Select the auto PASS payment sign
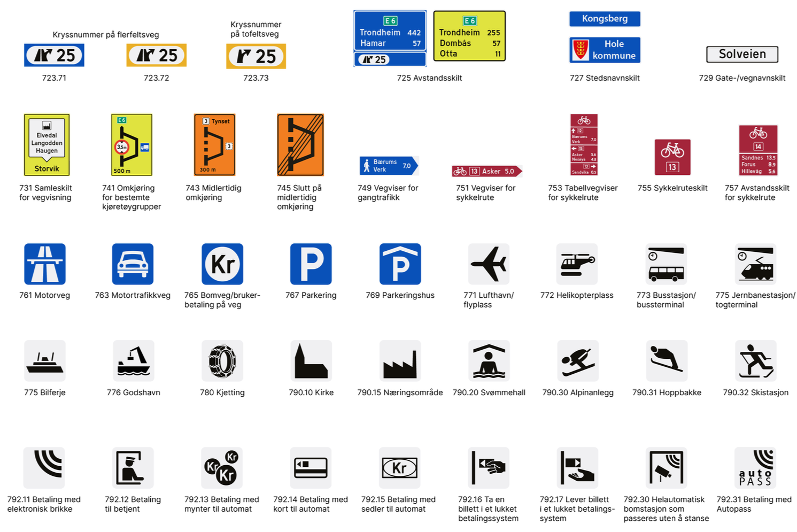This screenshot has height=532, width=797. pos(755,468)
